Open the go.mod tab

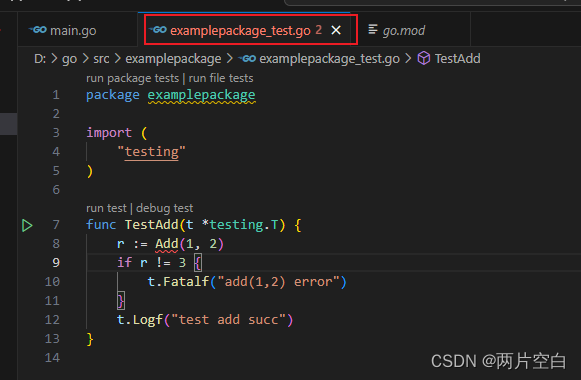[404, 30]
